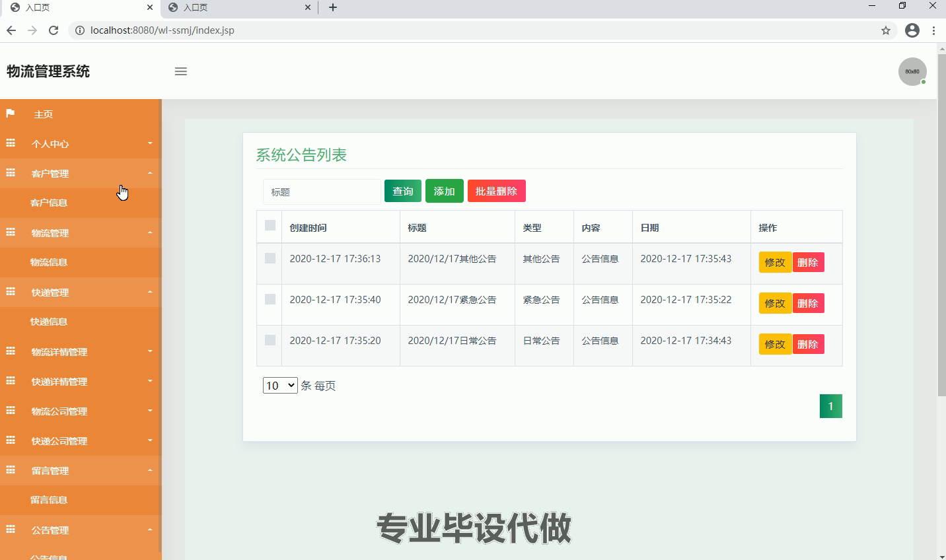Screen dimensions: 946x560
Task: Reload the page with the refresh icon
Action: (x=54, y=30)
